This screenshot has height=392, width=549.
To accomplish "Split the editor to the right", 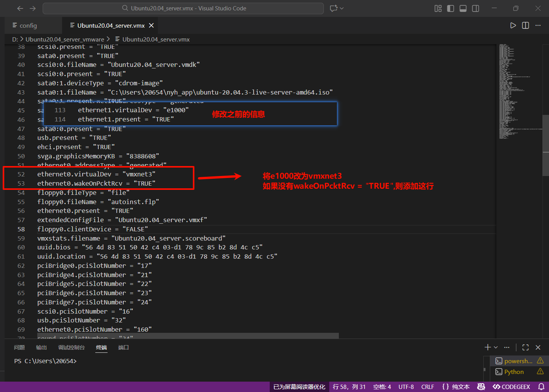I will (526, 25).
